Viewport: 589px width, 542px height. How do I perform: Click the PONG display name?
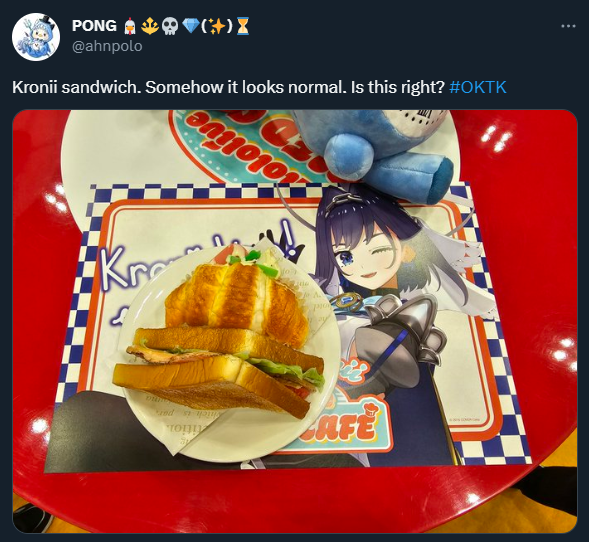pyautogui.click(x=94, y=26)
